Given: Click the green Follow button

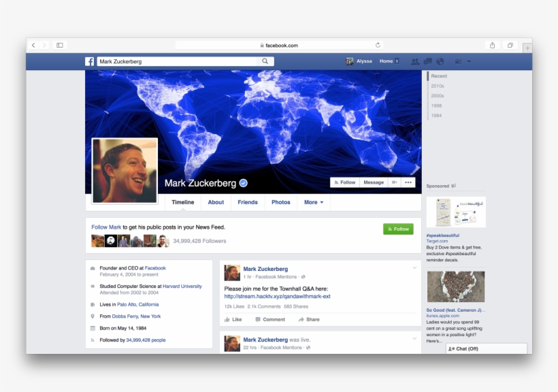Looking at the screenshot, I should 398,229.
